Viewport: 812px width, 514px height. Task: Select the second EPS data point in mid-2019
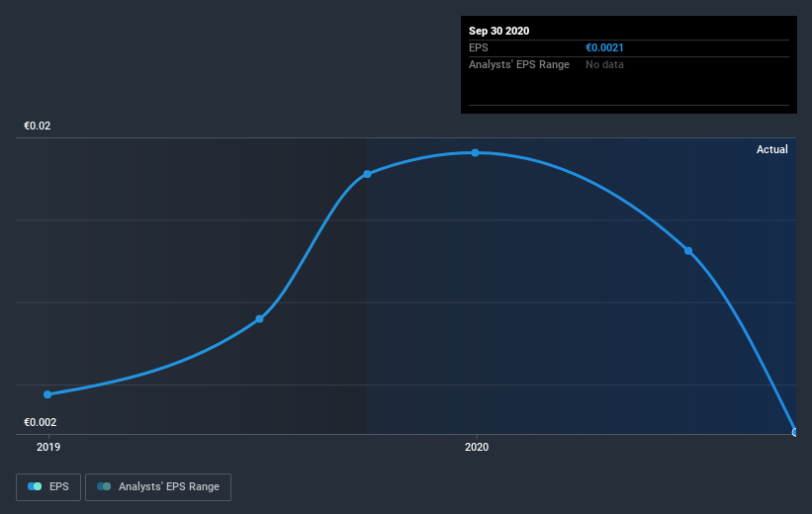[259, 319]
